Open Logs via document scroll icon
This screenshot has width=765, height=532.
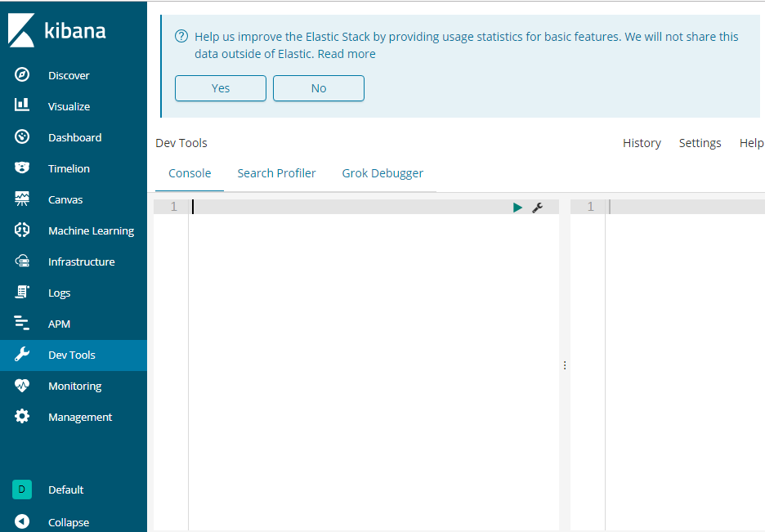tap(22, 292)
